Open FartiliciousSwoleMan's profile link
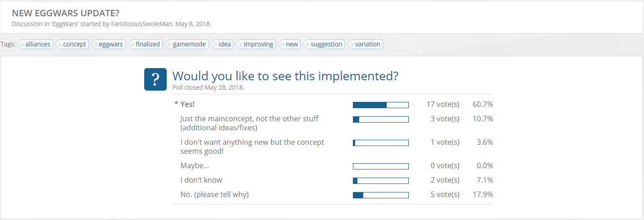The height and width of the screenshot is (220, 644). coord(141,23)
